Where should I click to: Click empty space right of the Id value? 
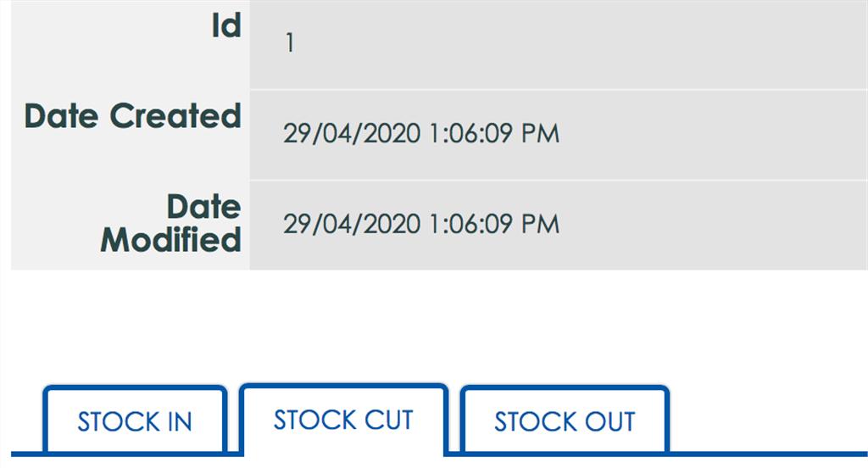point(576,44)
